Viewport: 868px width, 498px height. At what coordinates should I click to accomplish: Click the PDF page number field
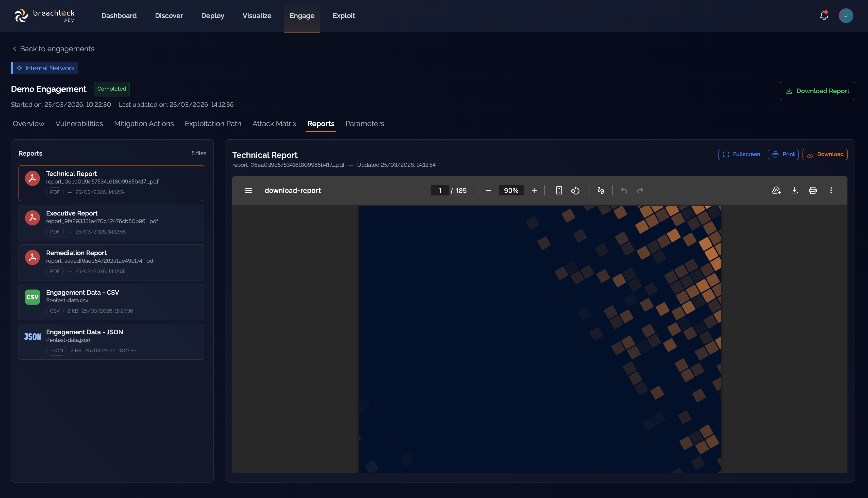click(x=440, y=191)
